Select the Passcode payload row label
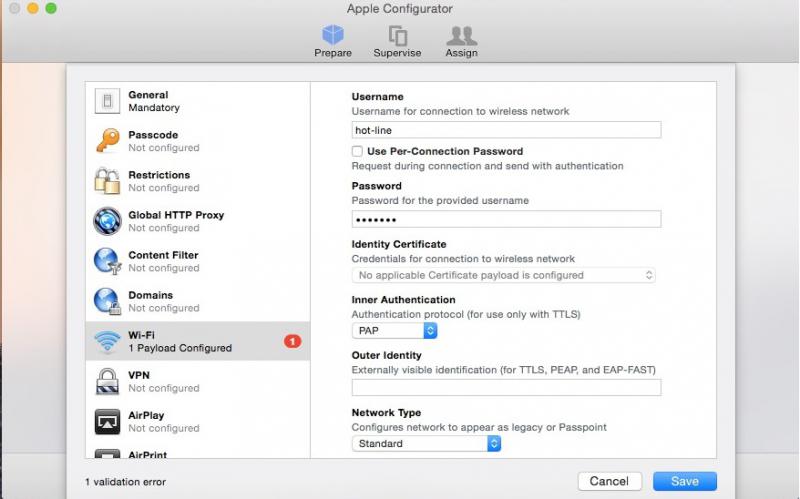 pyautogui.click(x=153, y=135)
